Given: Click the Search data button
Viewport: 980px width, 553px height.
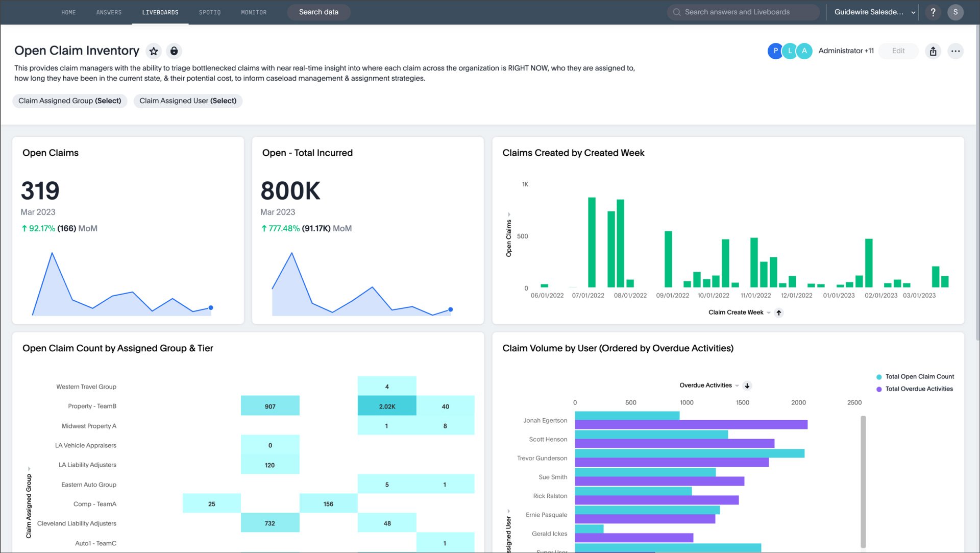Looking at the screenshot, I should pos(318,12).
